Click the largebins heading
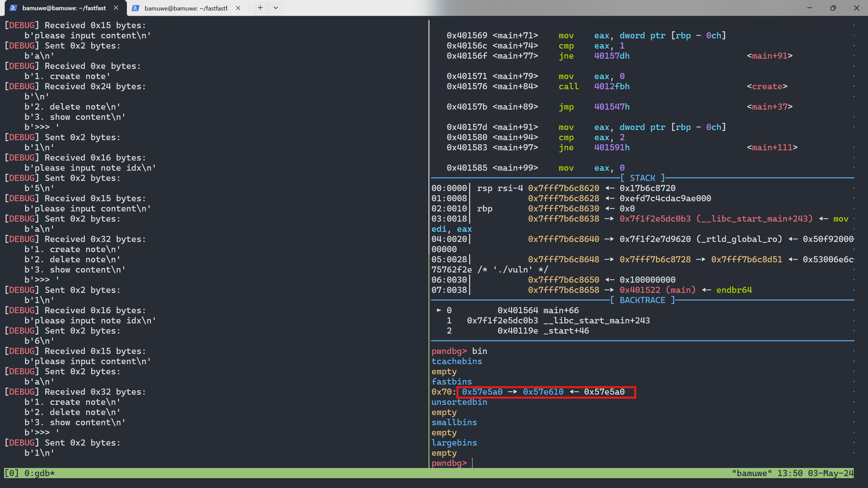Screen dimensions: 868x488 (454, 443)
